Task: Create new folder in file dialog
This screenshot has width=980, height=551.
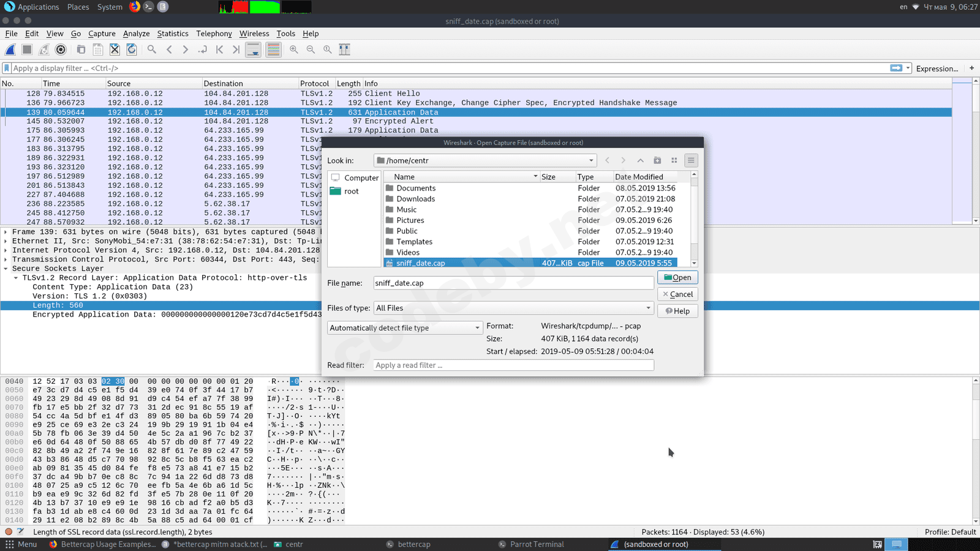Action: tap(657, 160)
